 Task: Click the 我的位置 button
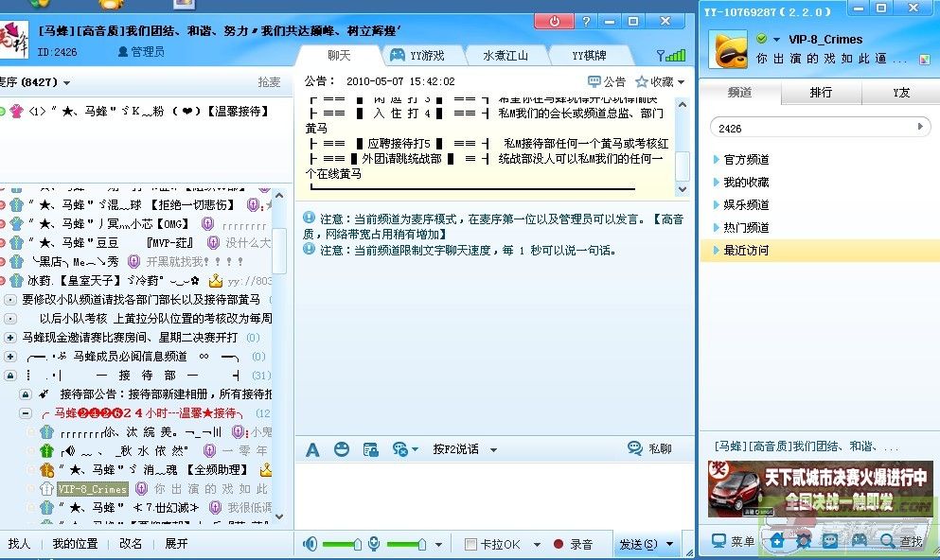pos(75,544)
